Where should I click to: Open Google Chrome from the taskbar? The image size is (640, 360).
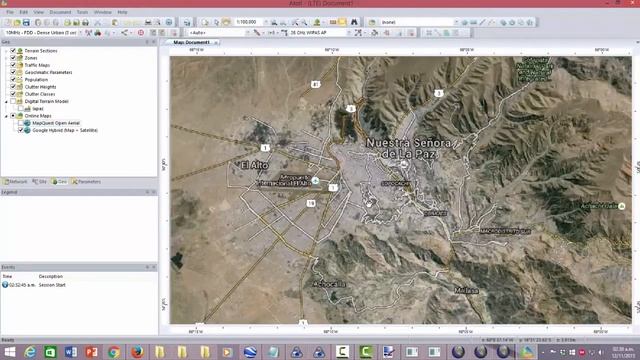(114, 351)
